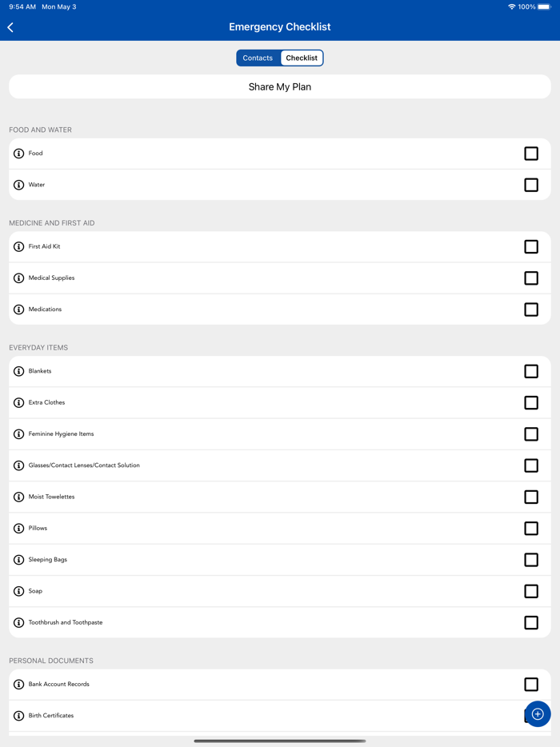Viewport: 560px width, 747px height.
Task: Tick the Bank Account Records checkbox
Action: point(531,685)
